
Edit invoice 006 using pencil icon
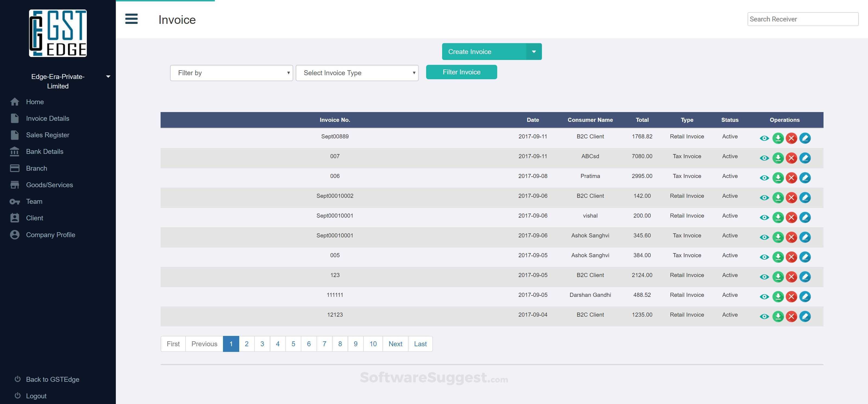click(x=805, y=177)
